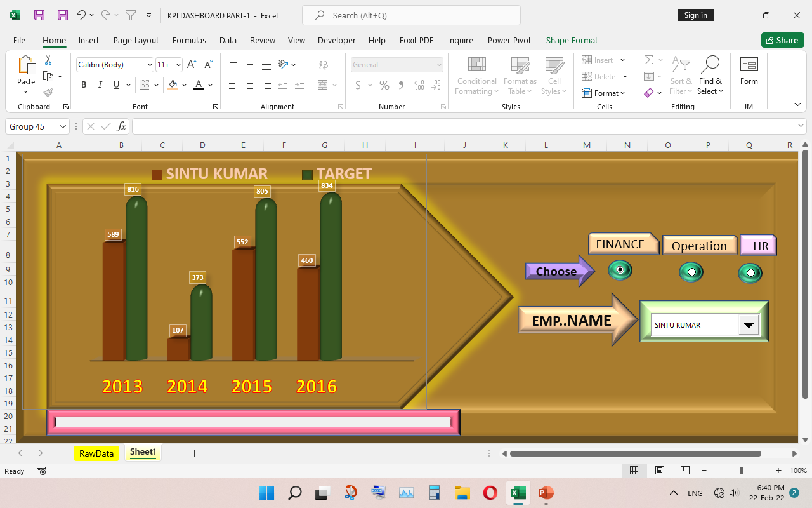Switch to Page Break Preview view
This screenshot has width=812, height=508.
point(684,471)
